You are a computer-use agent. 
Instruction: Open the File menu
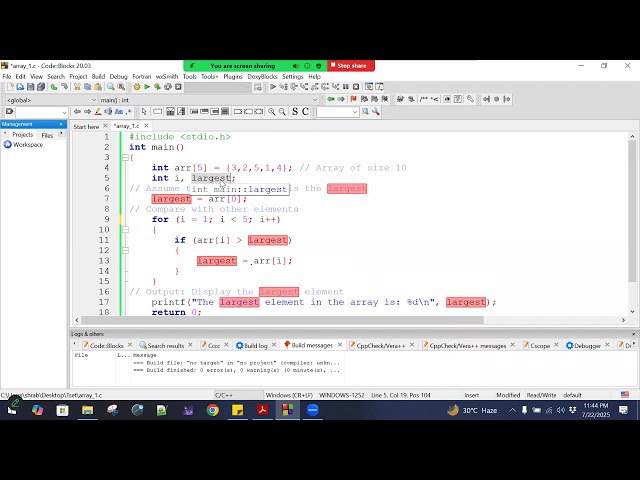point(7,76)
